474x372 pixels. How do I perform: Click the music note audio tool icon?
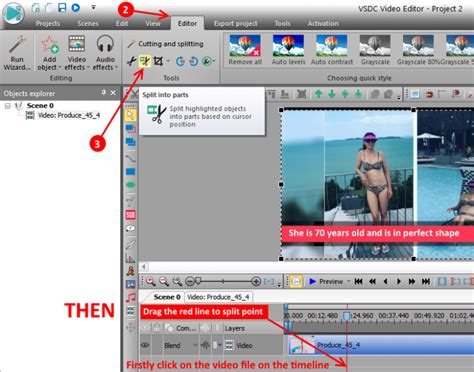click(x=130, y=297)
